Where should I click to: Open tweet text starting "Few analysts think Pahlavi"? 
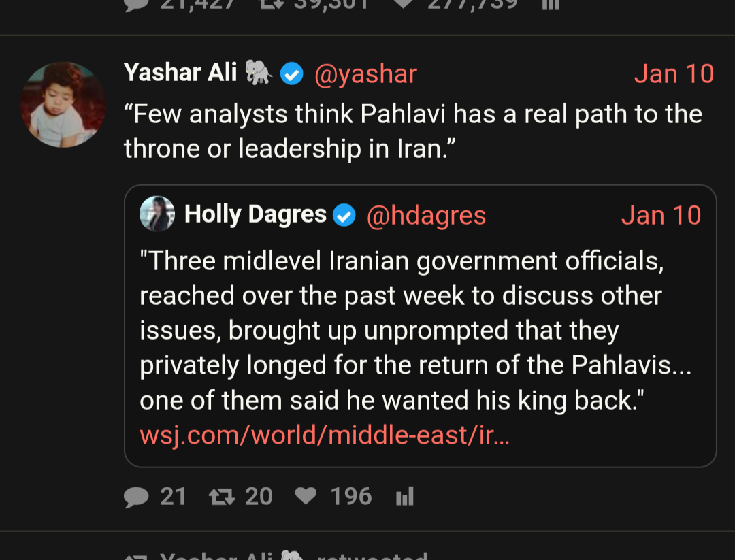point(412,131)
